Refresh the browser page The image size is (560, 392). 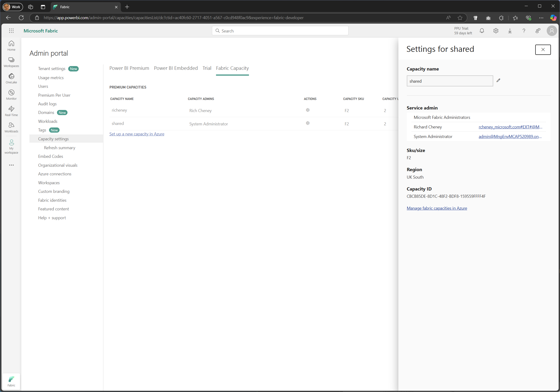pyautogui.click(x=21, y=18)
